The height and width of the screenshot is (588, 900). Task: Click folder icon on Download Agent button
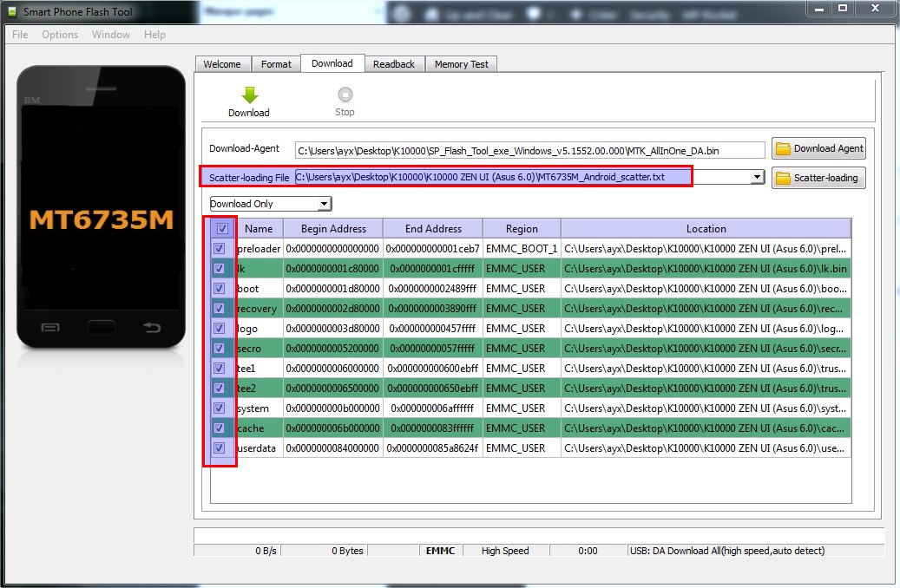[x=782, y=149]
